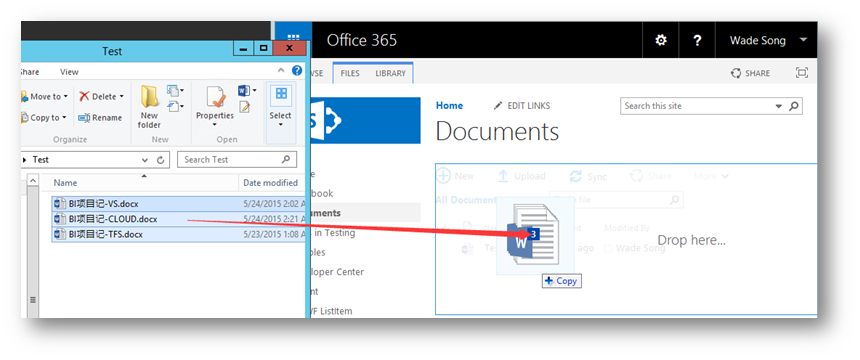The width and height of the screenshot is (860, 360).
Task: Open the Move to dropdown
Action: 44,97
